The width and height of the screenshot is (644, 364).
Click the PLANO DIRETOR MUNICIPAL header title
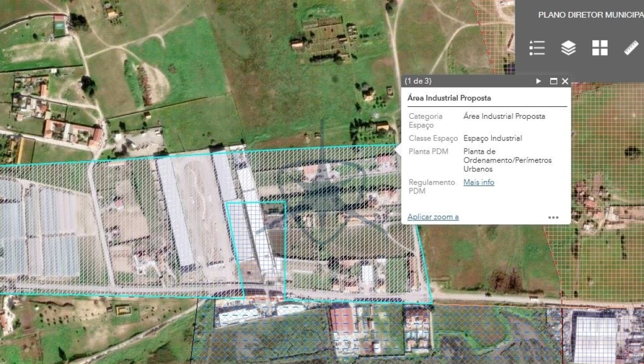click(590, 15)
